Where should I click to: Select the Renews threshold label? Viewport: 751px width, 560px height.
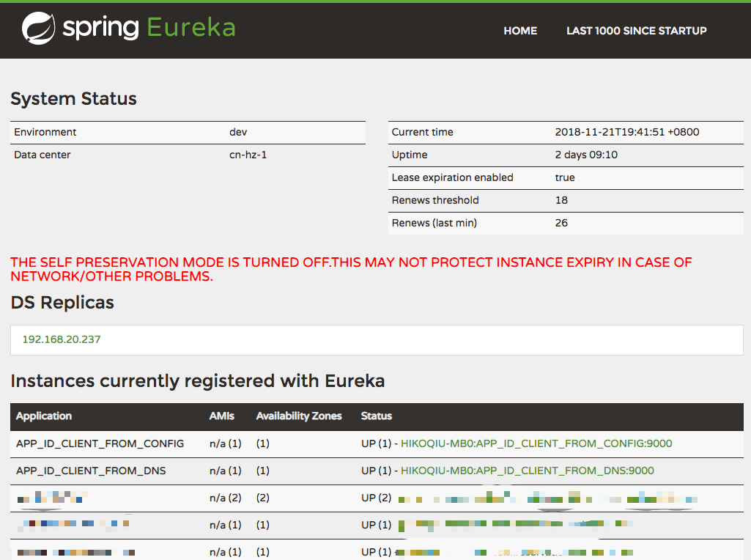[x=435, y=200]
